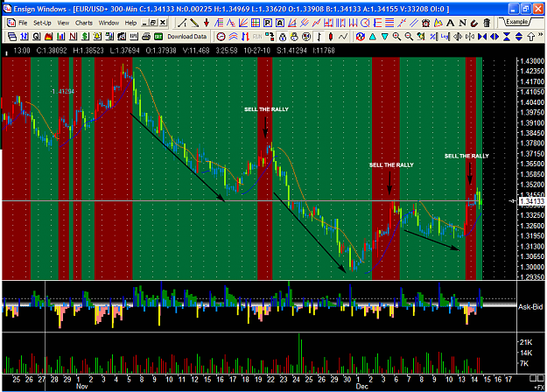Restore the inner chart window

coord(153,23)
